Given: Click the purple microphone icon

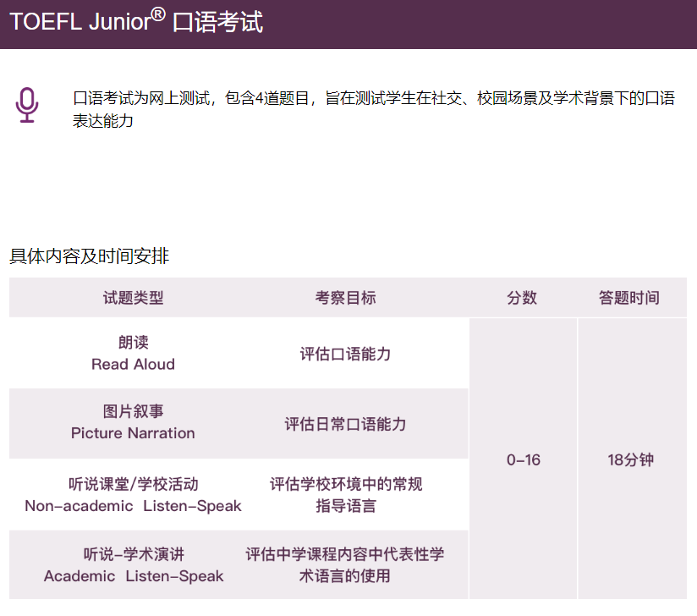Looking at the screenshot, I should [27, 105].
